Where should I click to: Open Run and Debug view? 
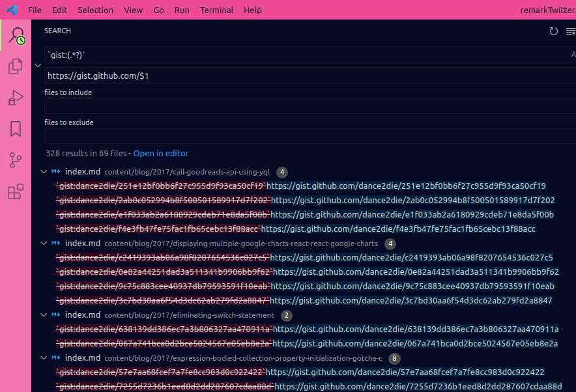coord(16,98)
